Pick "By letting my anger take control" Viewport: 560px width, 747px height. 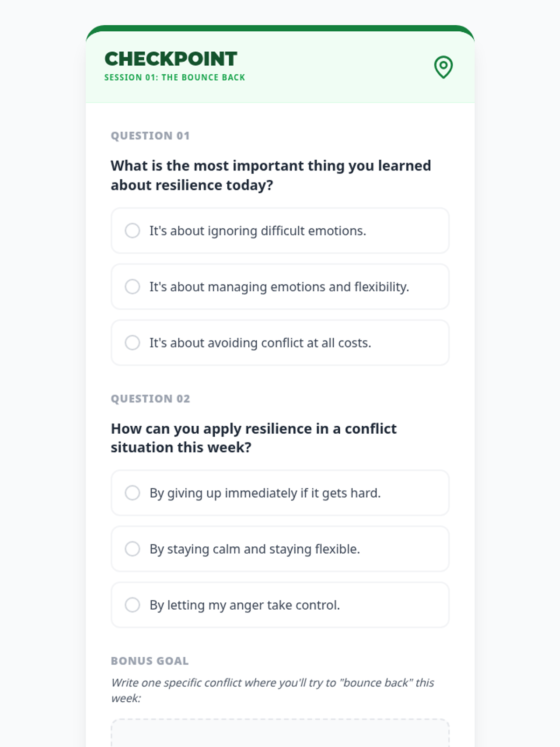coord(133,605)
